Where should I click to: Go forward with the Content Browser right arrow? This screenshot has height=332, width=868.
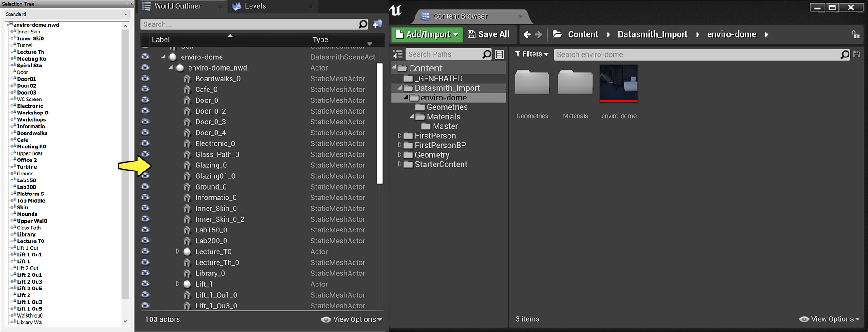pyautogui.click(x=538, y=34)
